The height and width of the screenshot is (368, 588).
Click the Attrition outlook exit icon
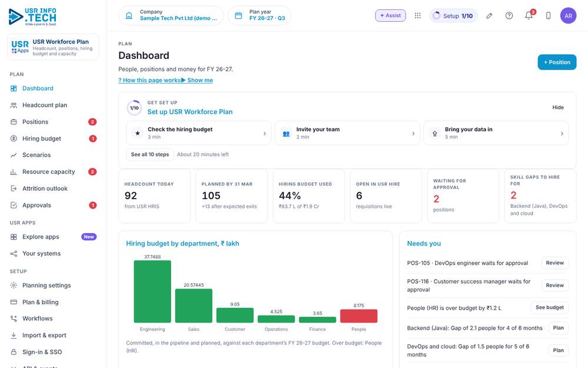pos(14,188)
